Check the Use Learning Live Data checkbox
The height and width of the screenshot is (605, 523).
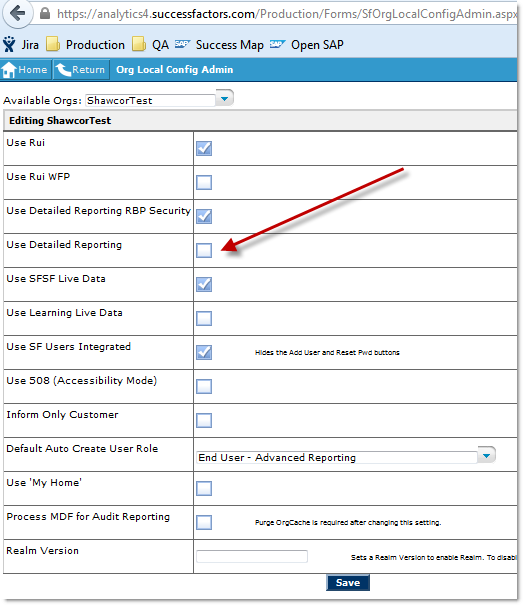pos(204,318)
